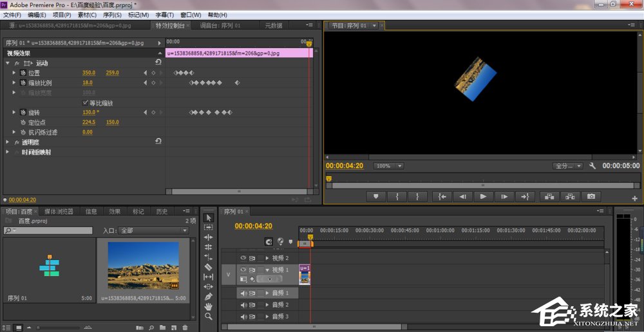The image size is (644, 332).
Task: Reset the 透明度 effect parameters
Action: [158, 142]
